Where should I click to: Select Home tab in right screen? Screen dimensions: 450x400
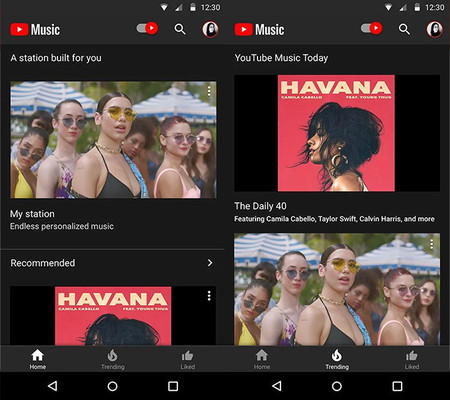click(262, 359)
